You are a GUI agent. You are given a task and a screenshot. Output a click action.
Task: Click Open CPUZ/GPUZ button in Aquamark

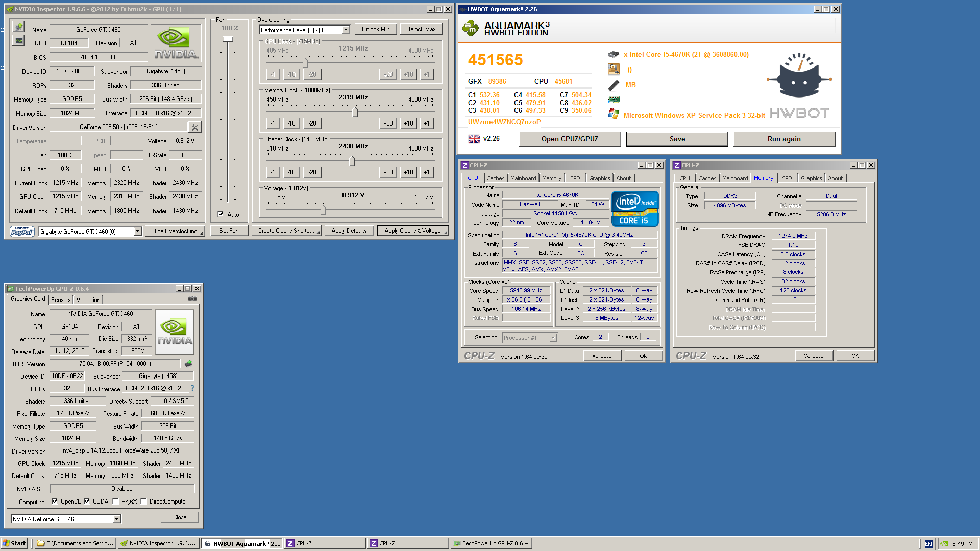coord(570,139)
